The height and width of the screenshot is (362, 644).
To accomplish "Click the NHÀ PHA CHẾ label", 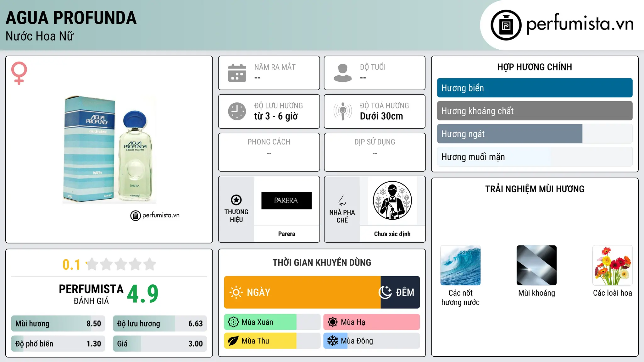I will click(342, 216).
